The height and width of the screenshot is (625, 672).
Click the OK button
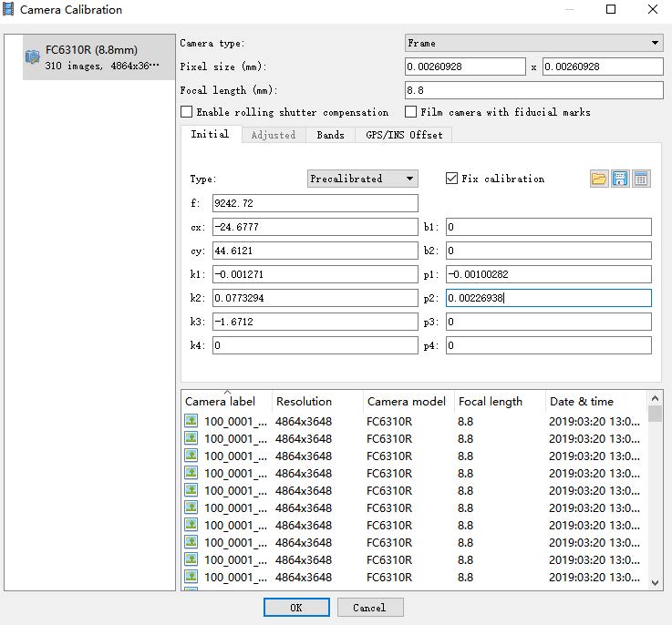[x=296, y=608]
